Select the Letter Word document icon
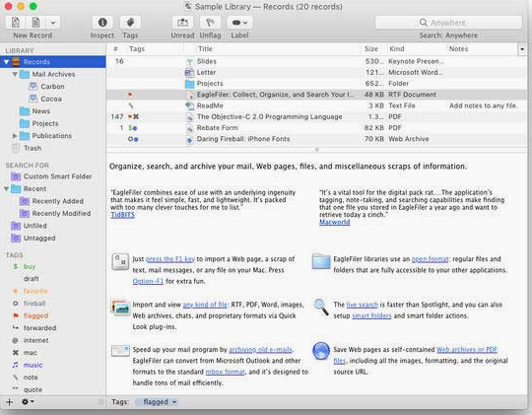This screenshot has width=532, height=415. (189, 73)
